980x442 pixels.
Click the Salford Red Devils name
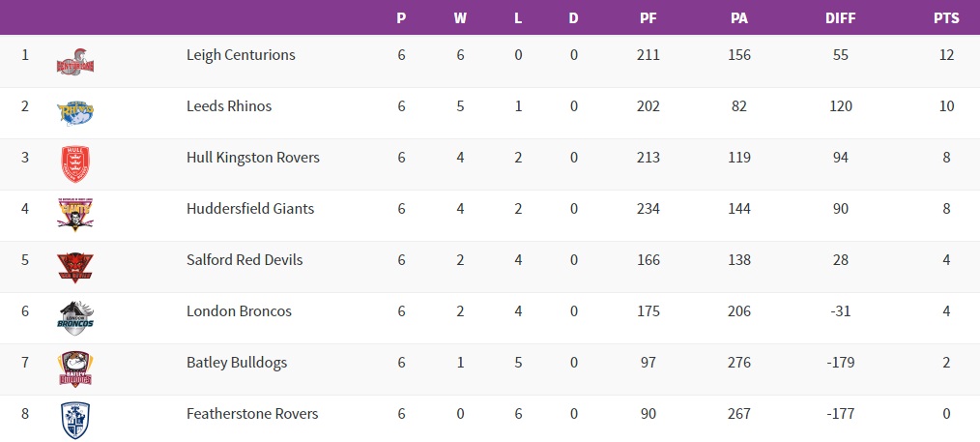(x=245, y=260)
